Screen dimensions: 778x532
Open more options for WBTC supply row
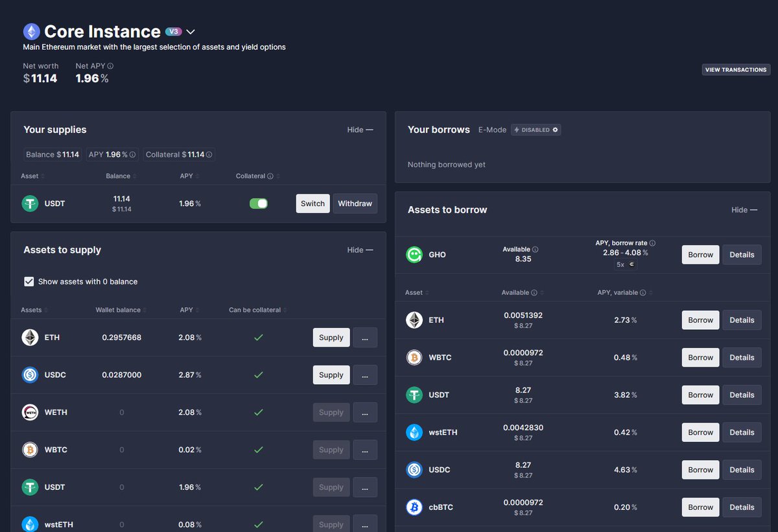click(365, 450)
